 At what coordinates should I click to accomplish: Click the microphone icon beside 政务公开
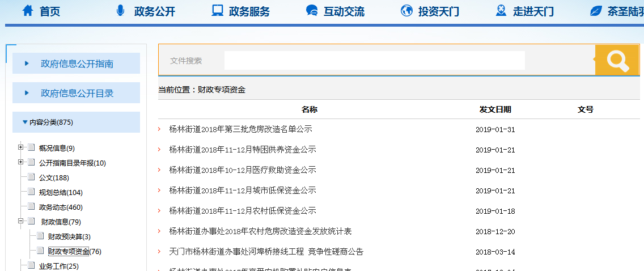(x=120, y=11)
